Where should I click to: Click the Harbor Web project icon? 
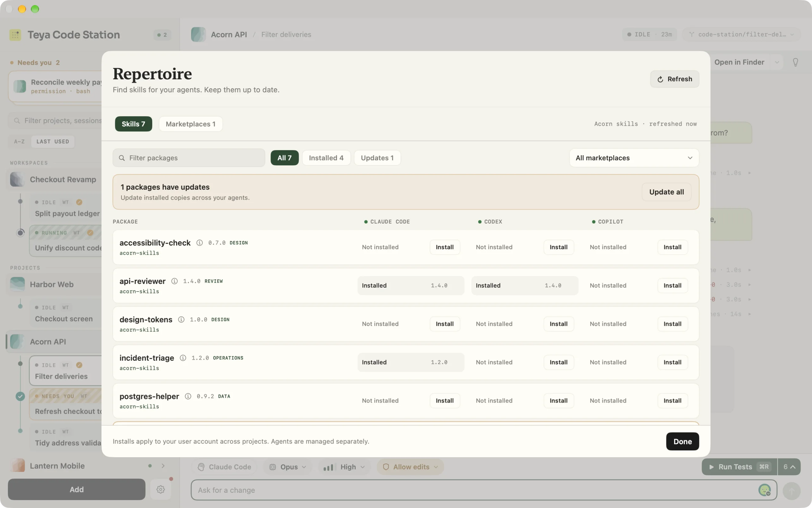pos(17,284)
